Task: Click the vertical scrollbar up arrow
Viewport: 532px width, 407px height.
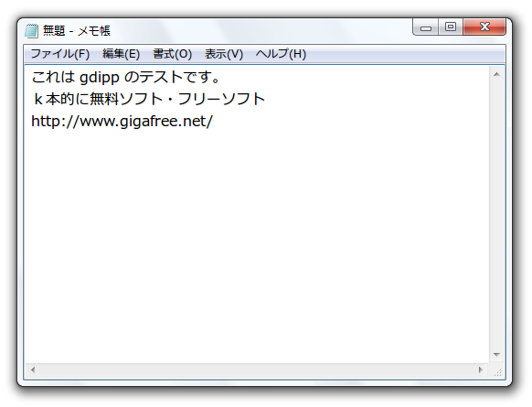Action: [496, 74]
